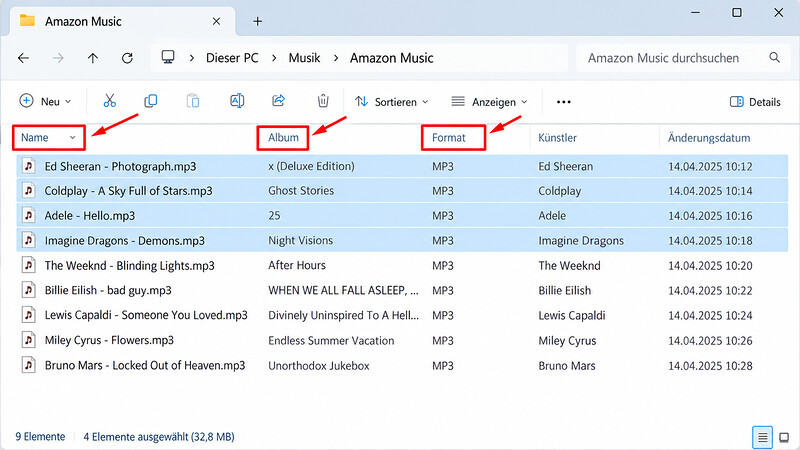Click music file icon of Billie Eilish track
800x450 pixels.
coord(29,290)
